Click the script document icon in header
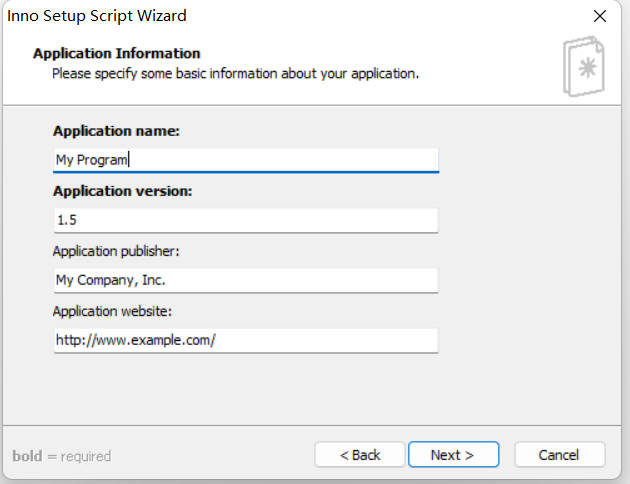The height and width of the screenshot is (484, 630). tap(584, 66)
